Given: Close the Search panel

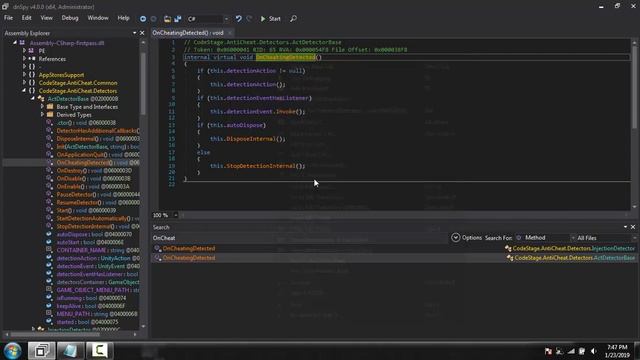Looking at the screenshot, I should click(633, 227).
